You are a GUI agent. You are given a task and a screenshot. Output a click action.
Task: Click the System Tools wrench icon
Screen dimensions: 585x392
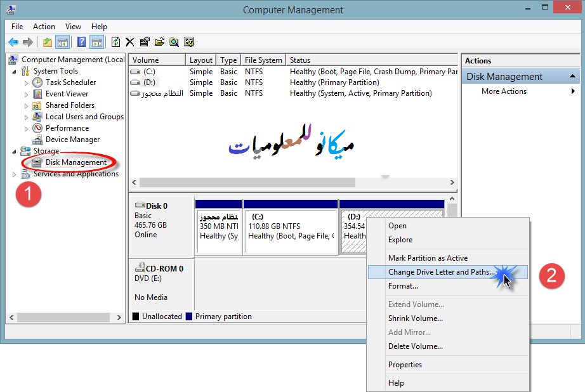(x=25, y=71)
